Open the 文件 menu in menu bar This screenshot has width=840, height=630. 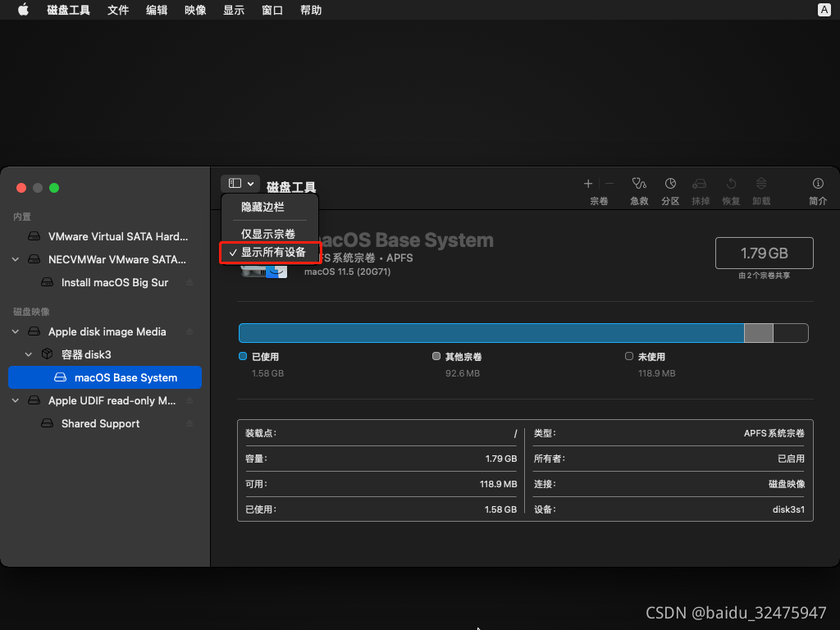coord(118,10)
